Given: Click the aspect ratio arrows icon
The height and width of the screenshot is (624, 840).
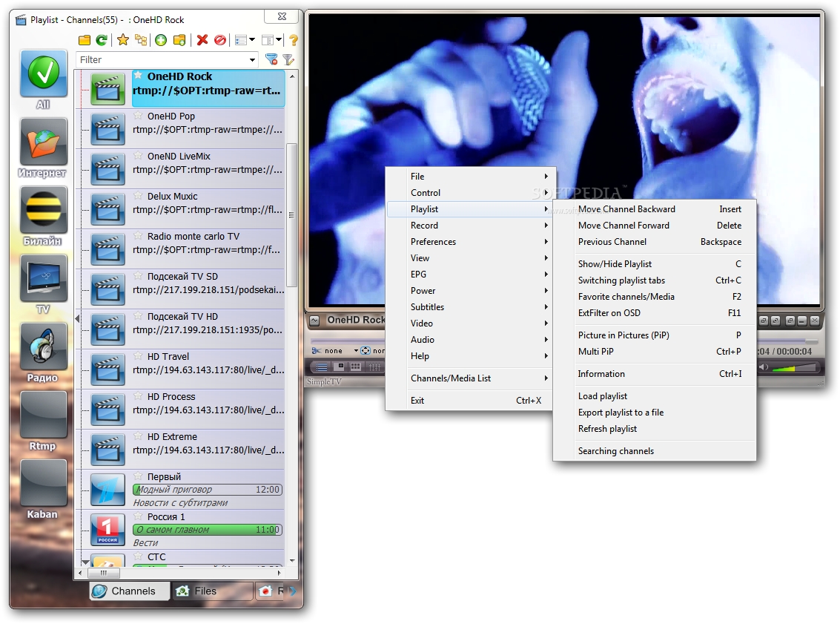Looking at the screenshot, I should 366,351.
